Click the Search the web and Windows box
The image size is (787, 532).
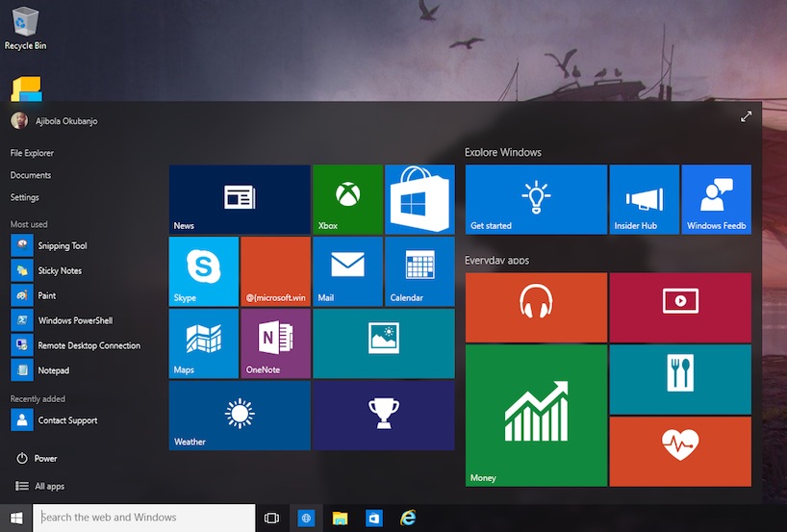[x=144, y=518]
